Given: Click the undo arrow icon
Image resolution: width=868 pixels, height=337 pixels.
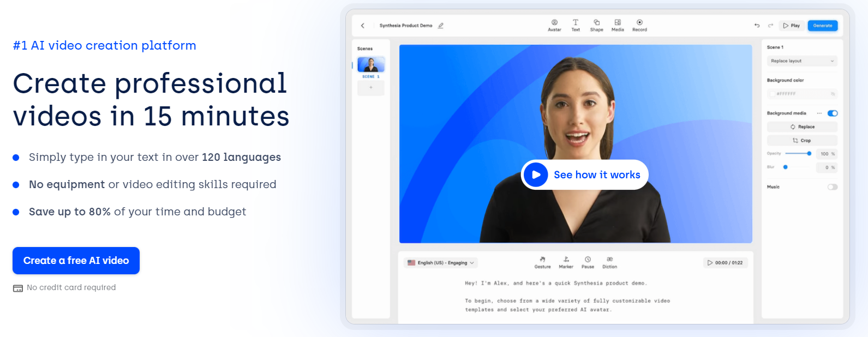Looking at the screenshot, I should click(x=757, y=26).
